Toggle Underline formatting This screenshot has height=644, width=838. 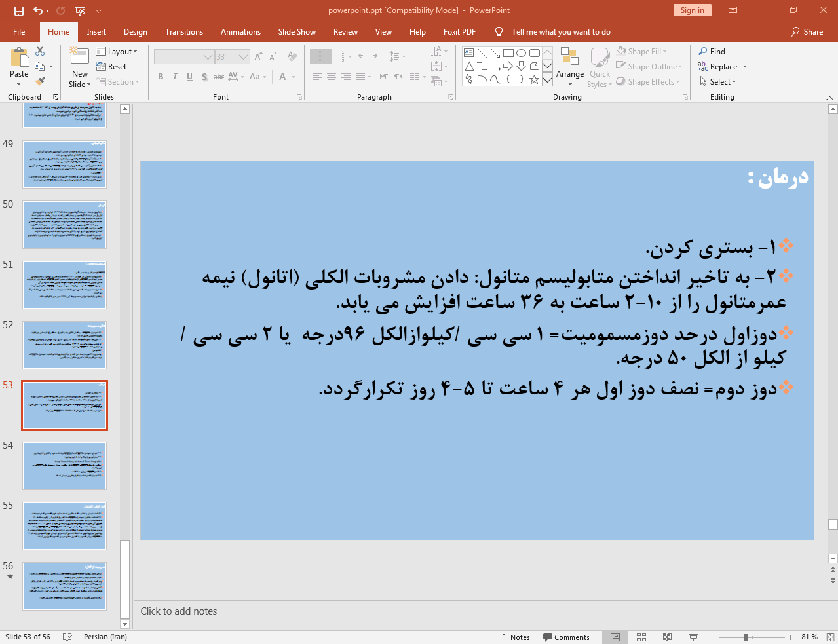pos(189,77)
